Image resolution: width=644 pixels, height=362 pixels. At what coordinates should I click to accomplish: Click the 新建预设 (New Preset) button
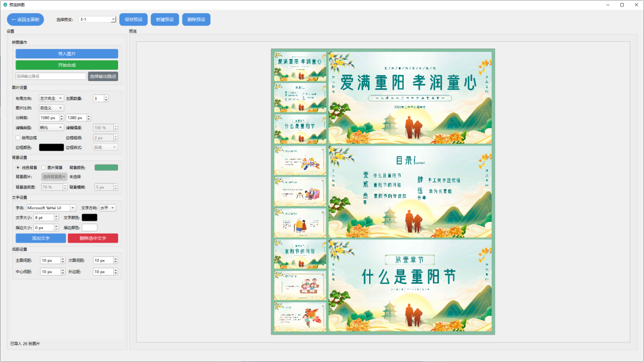click(165, 19)
